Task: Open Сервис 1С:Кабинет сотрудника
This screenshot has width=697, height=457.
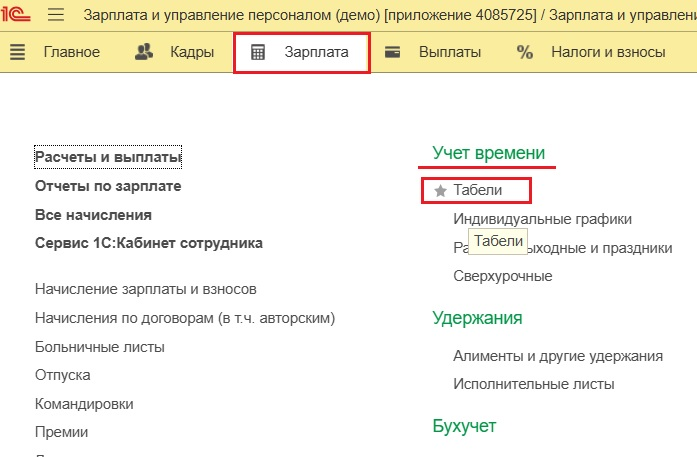Action: (149, 243)
